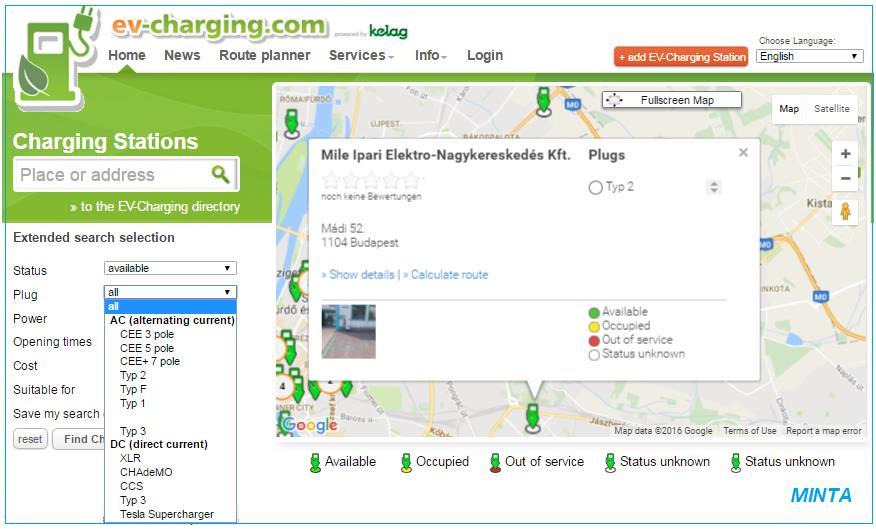Click the Occupied legend marker icon
This screenshot has width=876, height=529.
(406, 463)
